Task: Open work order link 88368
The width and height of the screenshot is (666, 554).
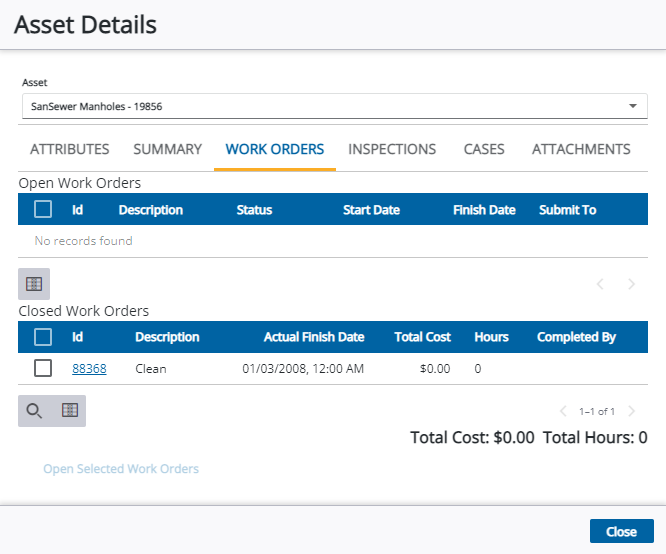Action: click(89, 368)
